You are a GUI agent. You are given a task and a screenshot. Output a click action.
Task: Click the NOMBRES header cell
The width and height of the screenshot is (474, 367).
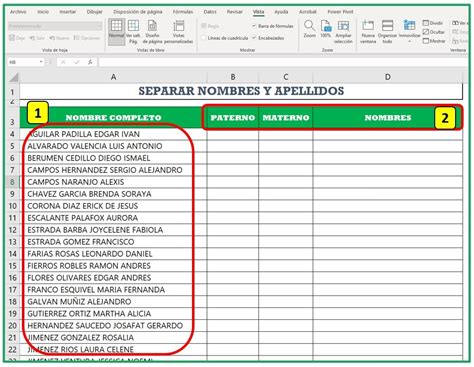(x=388, y=117)
